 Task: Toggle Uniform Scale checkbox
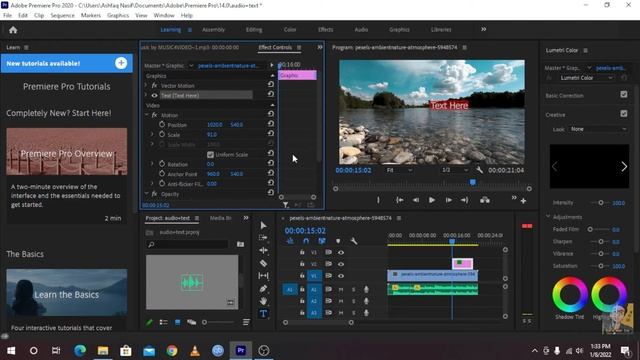[x=211, y=155]
